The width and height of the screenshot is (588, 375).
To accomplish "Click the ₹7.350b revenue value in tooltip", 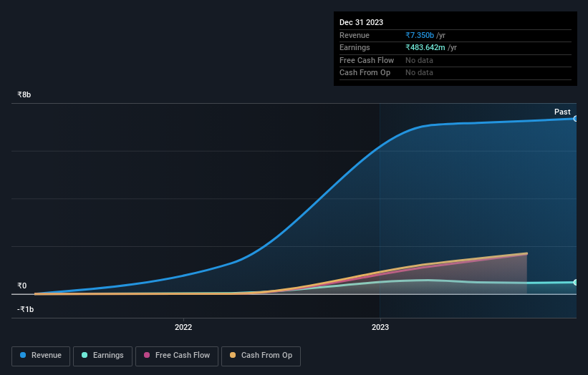I will coord(420,35).
